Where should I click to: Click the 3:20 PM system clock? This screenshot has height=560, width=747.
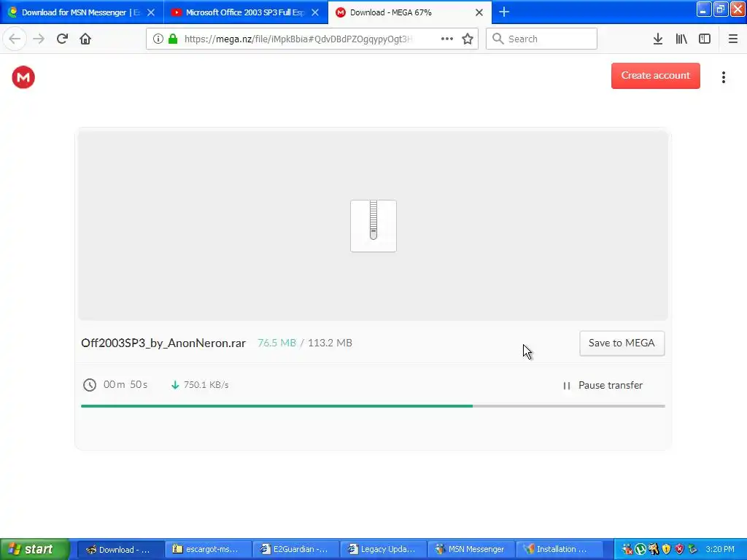[720, 549]
